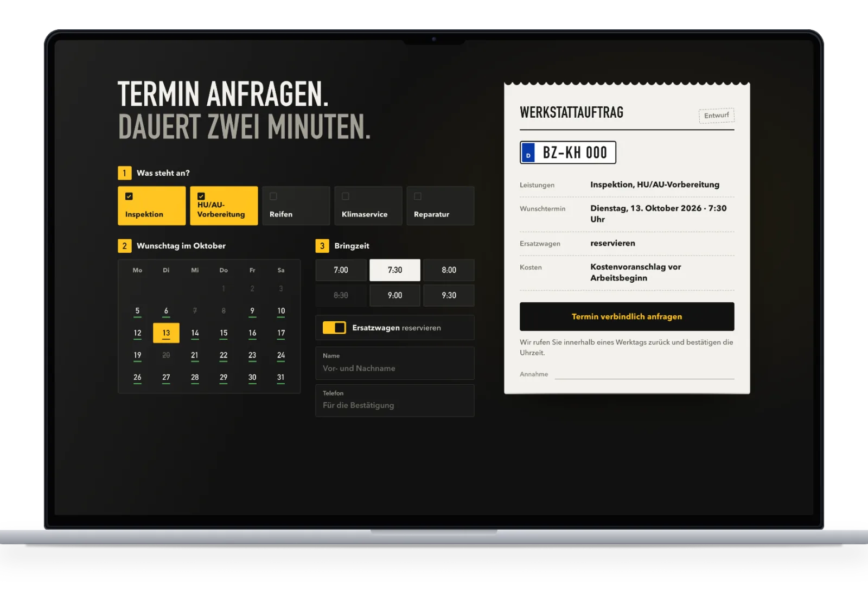Pick October 19 in the calendar
Viewport: 868px width, 598px height.
tap(137, 355)
